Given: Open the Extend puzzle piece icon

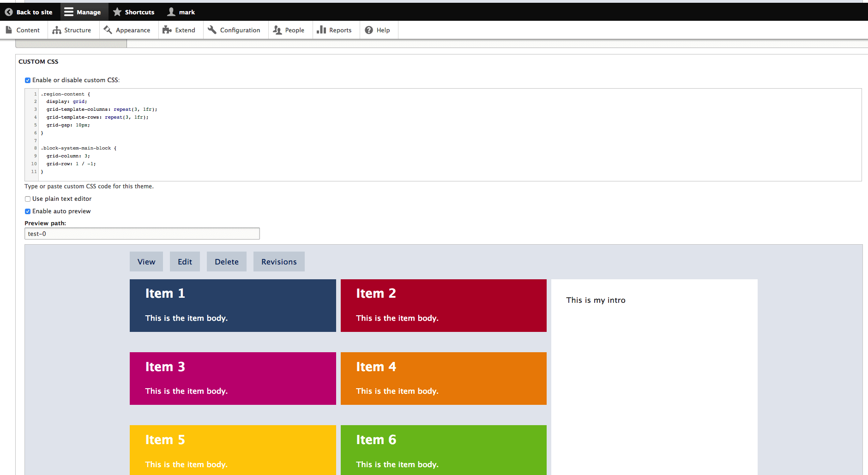Looking at the screenshot, I should [x=167, y=30].
